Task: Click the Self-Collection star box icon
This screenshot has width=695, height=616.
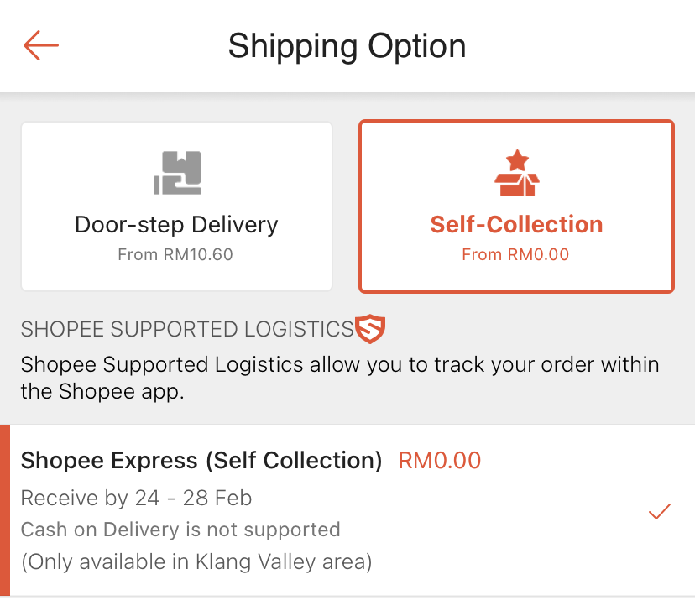Action: coord(516,174)
